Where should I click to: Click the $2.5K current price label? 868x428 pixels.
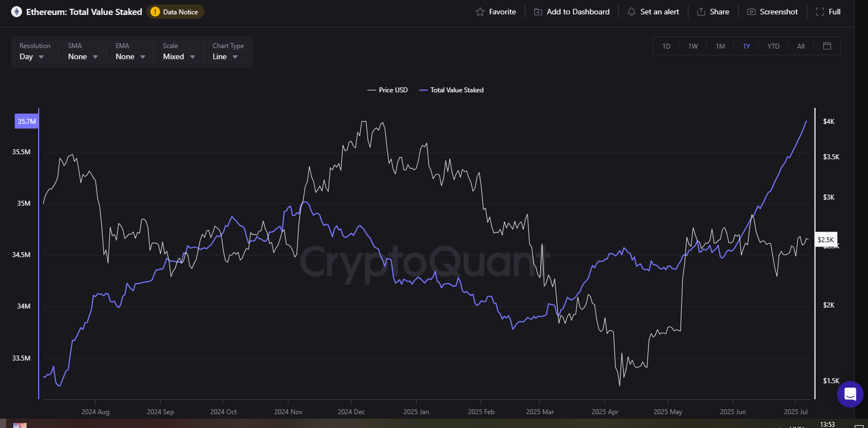coord(826,239)
